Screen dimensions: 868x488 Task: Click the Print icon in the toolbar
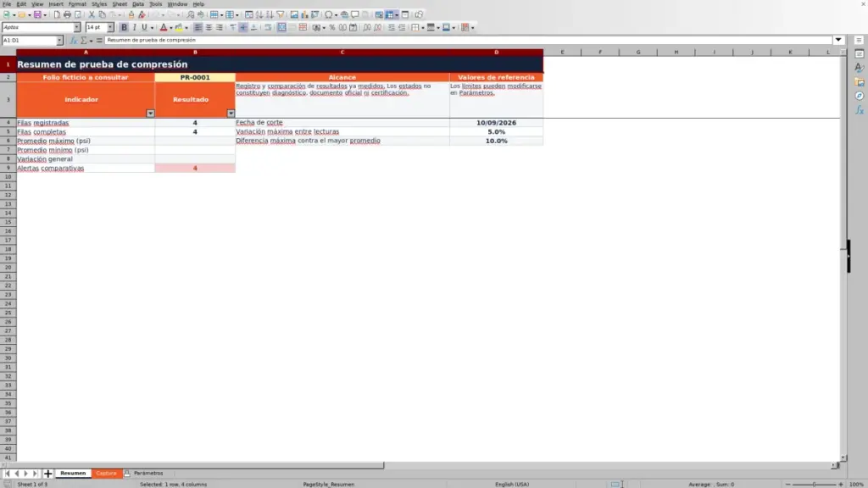pos(67,14)
